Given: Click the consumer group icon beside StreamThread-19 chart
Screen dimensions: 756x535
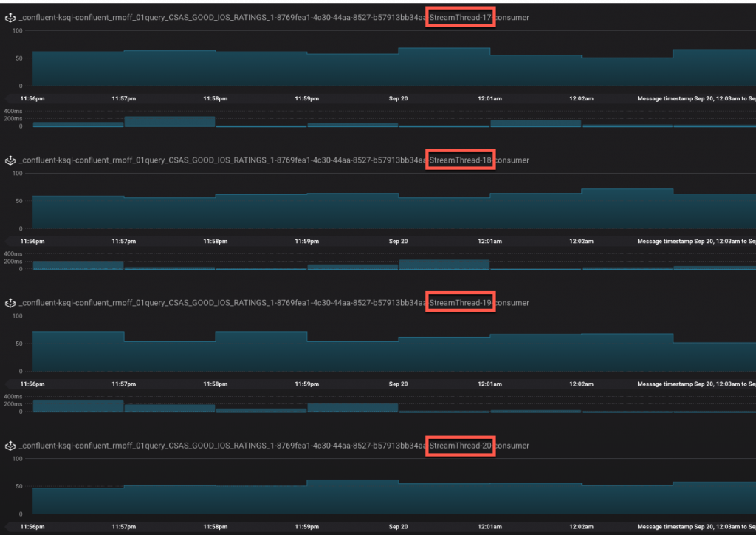Looking at the screenshot, I should (10, 302).
